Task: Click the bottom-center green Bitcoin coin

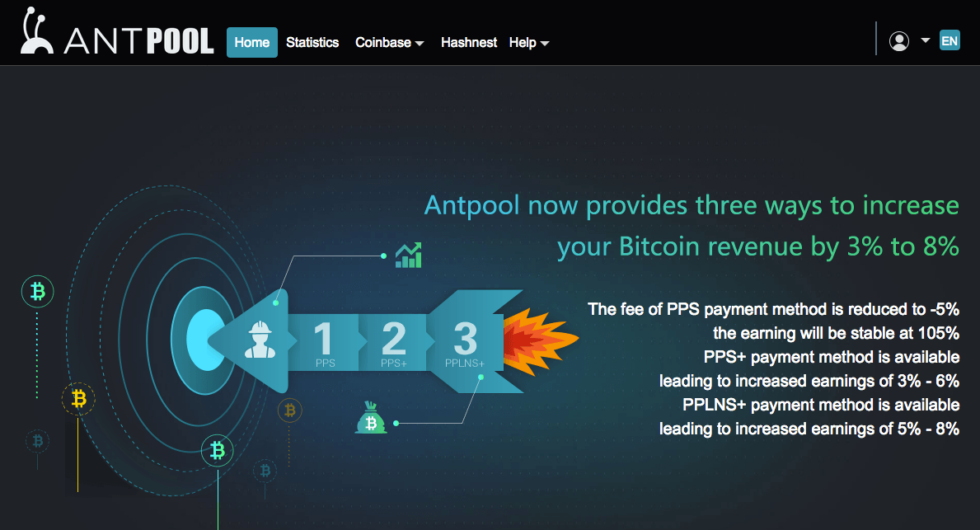Action: (x=217, y=451)
